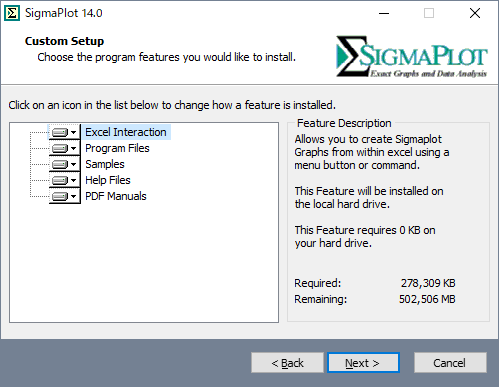Cancel the SigmaPlot installation

click(450, 363)
